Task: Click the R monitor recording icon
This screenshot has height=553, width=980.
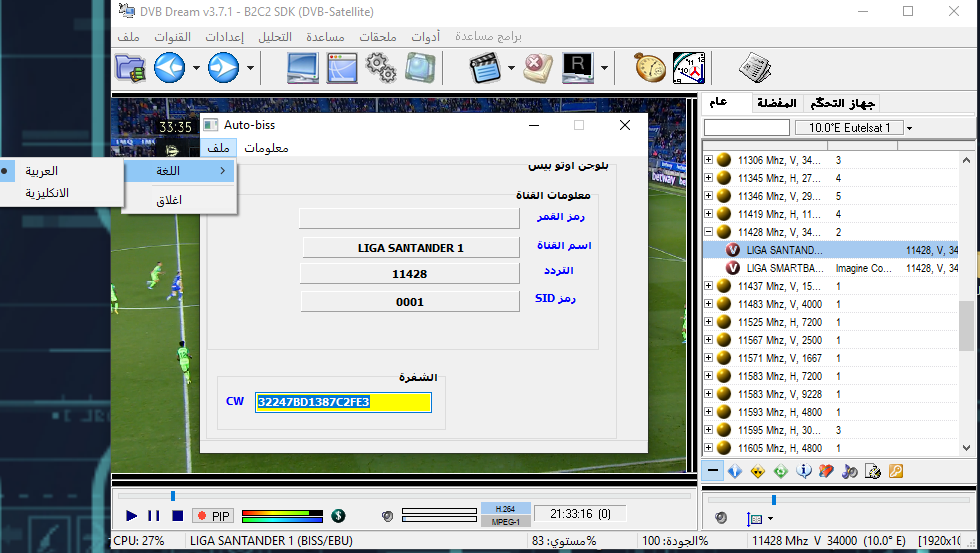Action: (578, 67)
